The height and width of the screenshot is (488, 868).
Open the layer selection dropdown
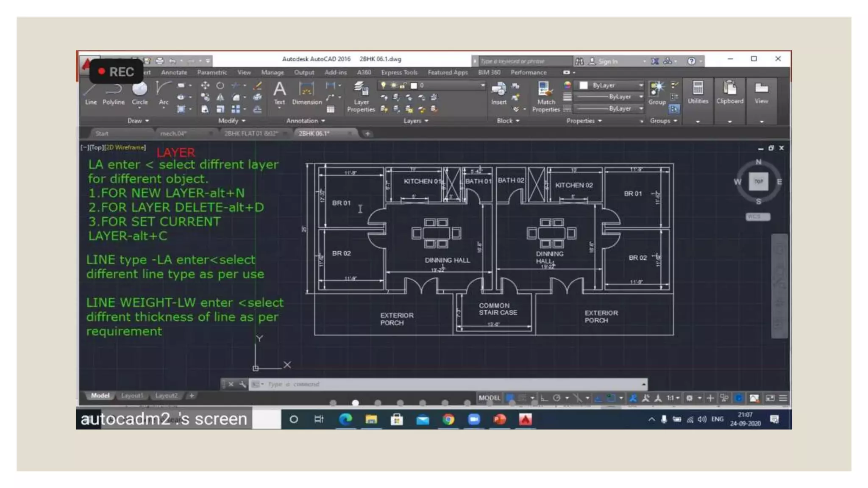(x=431, y=85)
